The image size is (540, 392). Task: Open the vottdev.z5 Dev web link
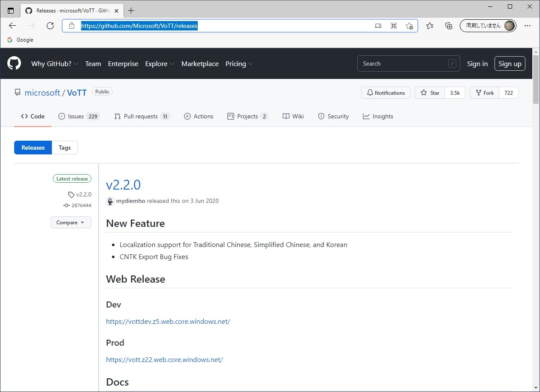[x=168, y=321]
